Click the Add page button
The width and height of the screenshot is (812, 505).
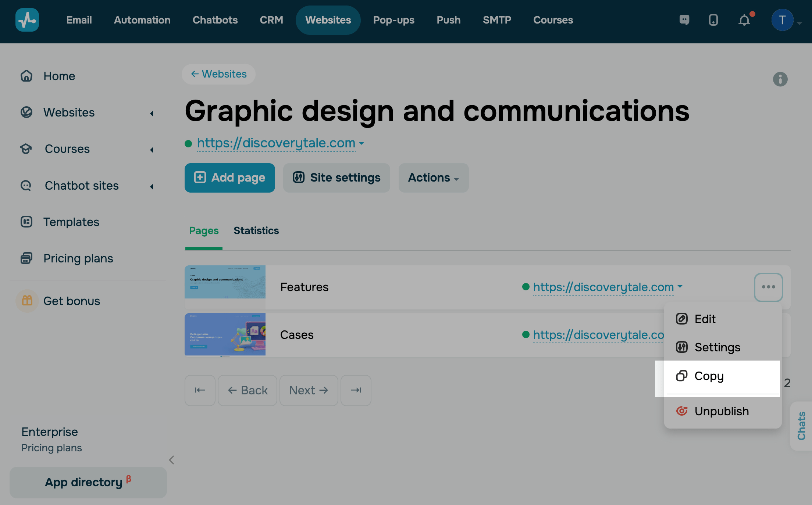click(229, 178)
